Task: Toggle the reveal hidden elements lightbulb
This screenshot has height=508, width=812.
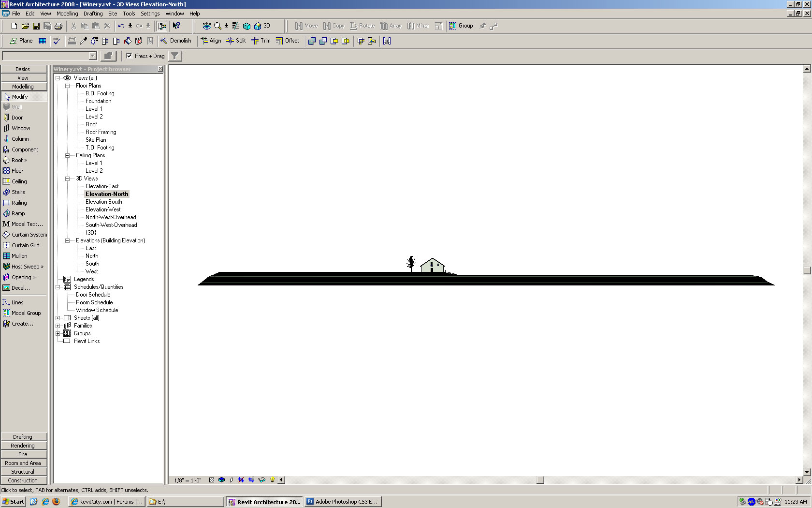Action: point(272,480)
